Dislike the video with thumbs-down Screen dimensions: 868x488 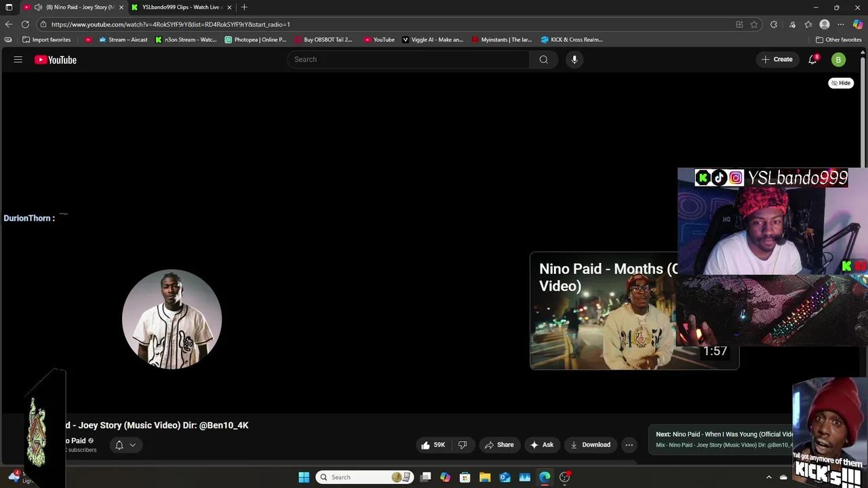point(462,445)
